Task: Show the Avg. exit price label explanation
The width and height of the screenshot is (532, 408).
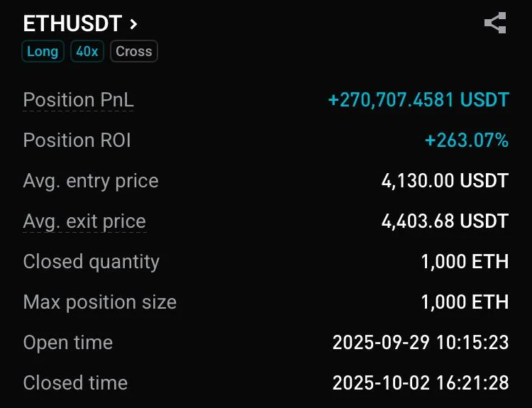Action: click(84, 221)
